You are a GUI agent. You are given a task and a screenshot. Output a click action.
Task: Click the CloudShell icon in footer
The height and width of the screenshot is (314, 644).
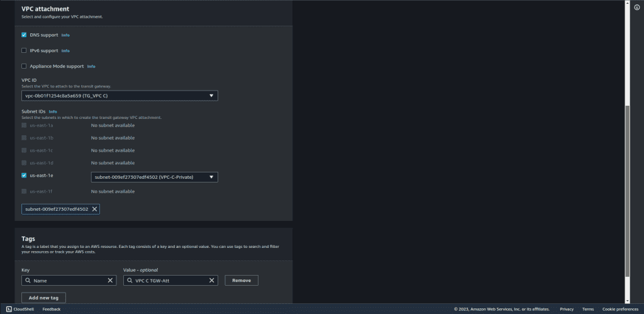click(x=9, y=309)
